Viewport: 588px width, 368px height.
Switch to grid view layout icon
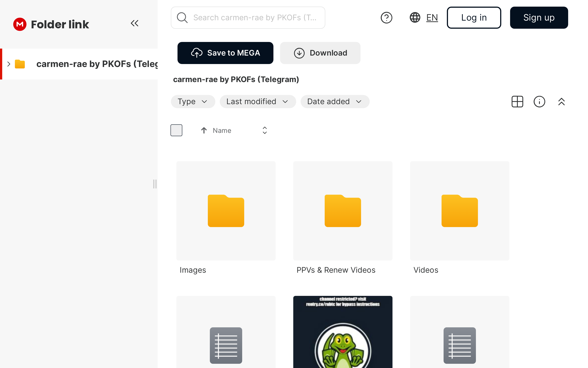click(517, 102)
